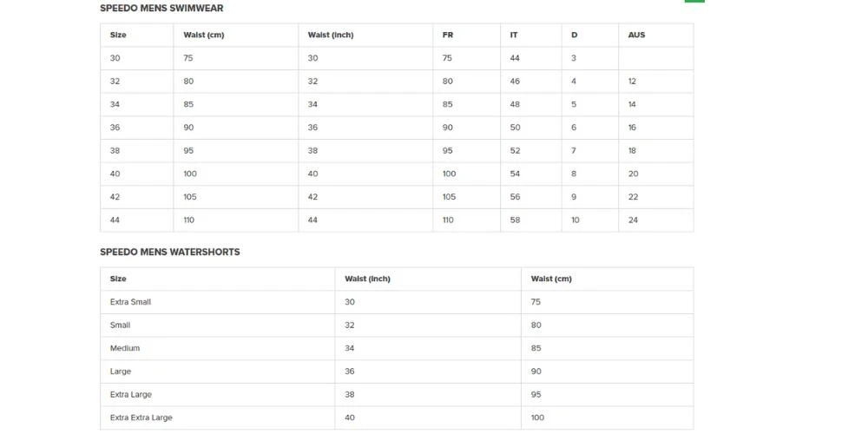
Task: Click the green button at the top edge
Action: click(x=694, y=1)
